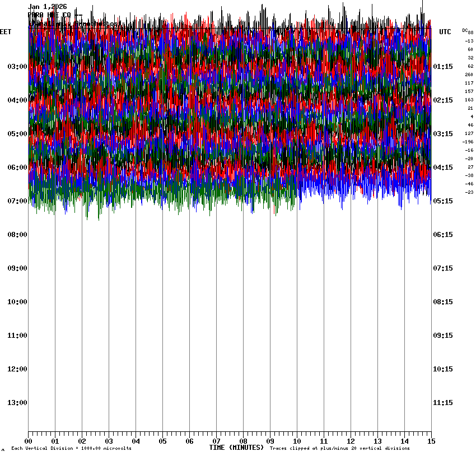Click the 10 minute axis marker
Screen dimensions: 476x456
point(297,441)
